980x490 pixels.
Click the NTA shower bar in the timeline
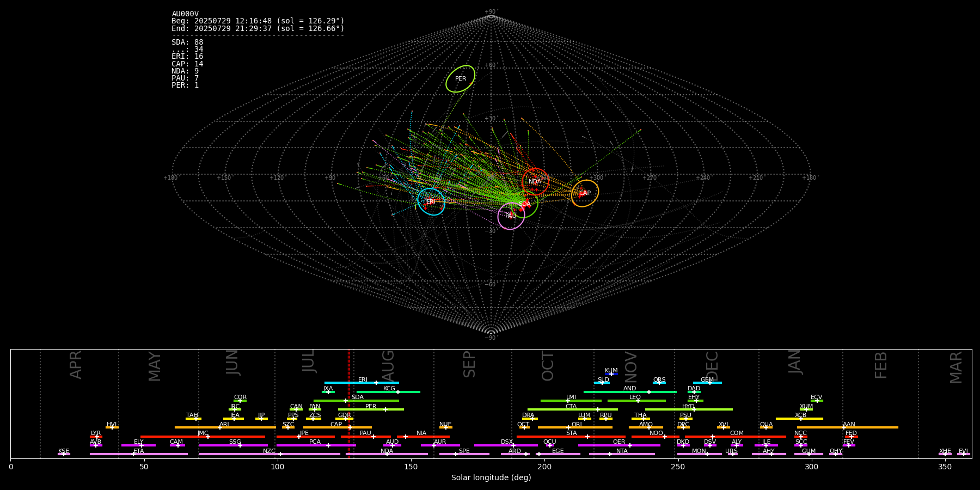coord(622,454)
